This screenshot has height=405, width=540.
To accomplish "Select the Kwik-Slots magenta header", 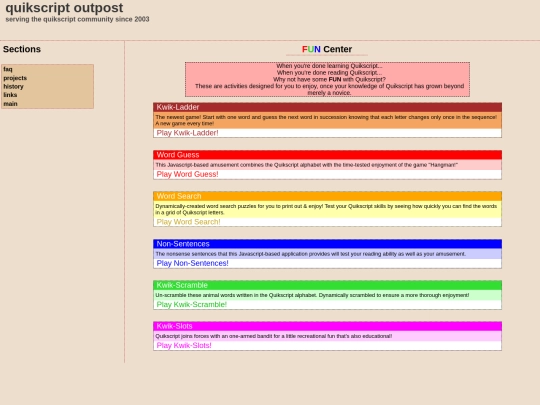I will coord(328,326).
